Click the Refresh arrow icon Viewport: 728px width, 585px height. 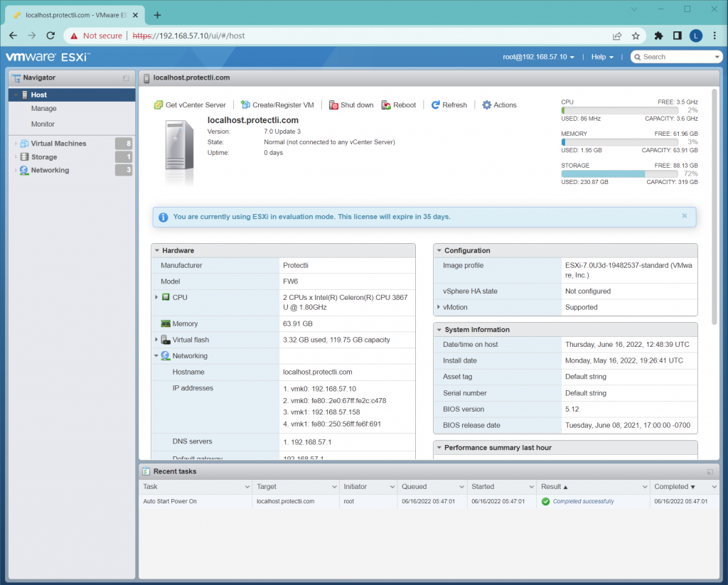point(435,105)
